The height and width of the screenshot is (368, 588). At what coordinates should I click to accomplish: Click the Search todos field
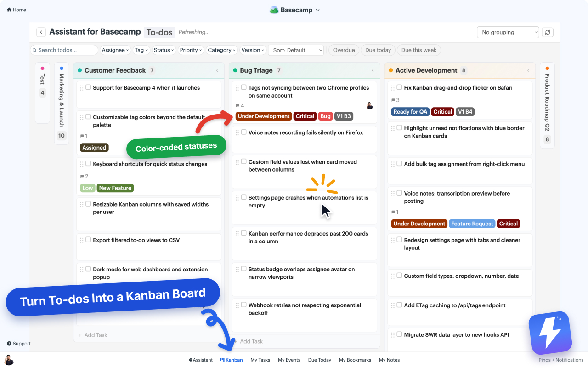pyautogui.click(x=64, y=50)
